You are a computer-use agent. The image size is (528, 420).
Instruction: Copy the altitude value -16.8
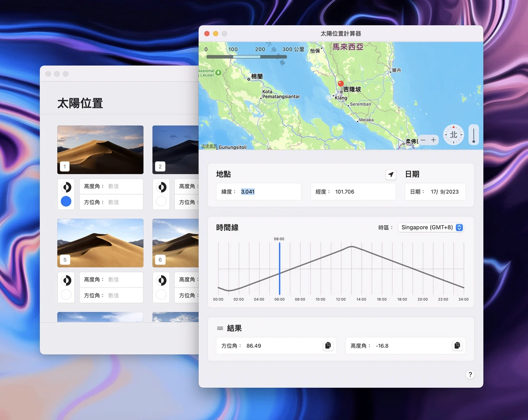point(457,345)
